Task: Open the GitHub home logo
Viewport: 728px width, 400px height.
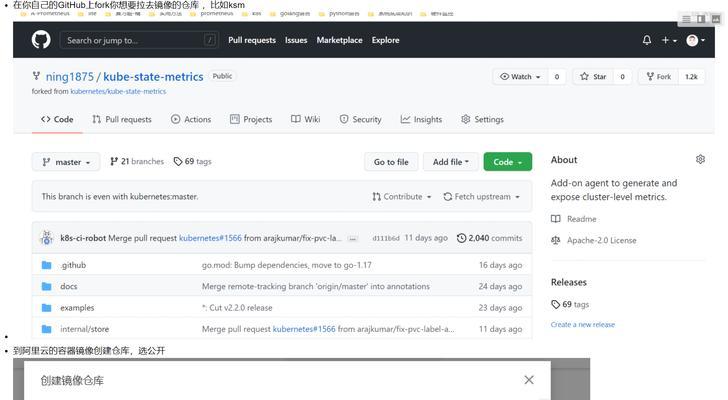Action: [41, 40]
